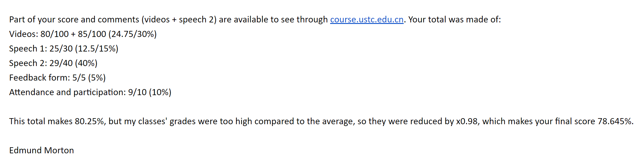Screen dimensions: 644x163
Task: Click the "(24.75/30%)" videos weighting
Action: point(133,34)
